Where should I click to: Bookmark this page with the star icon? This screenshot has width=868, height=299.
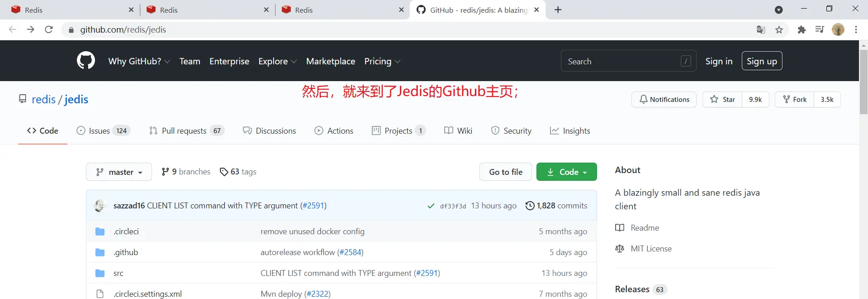pyautogui.click(x=779, y=30)
